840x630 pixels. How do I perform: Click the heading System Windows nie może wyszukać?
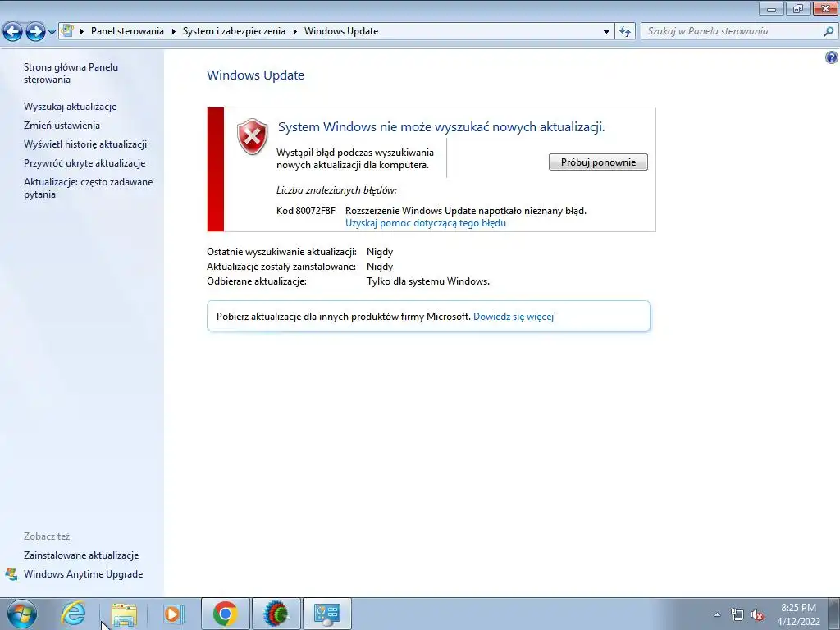[x=441, y=127]
